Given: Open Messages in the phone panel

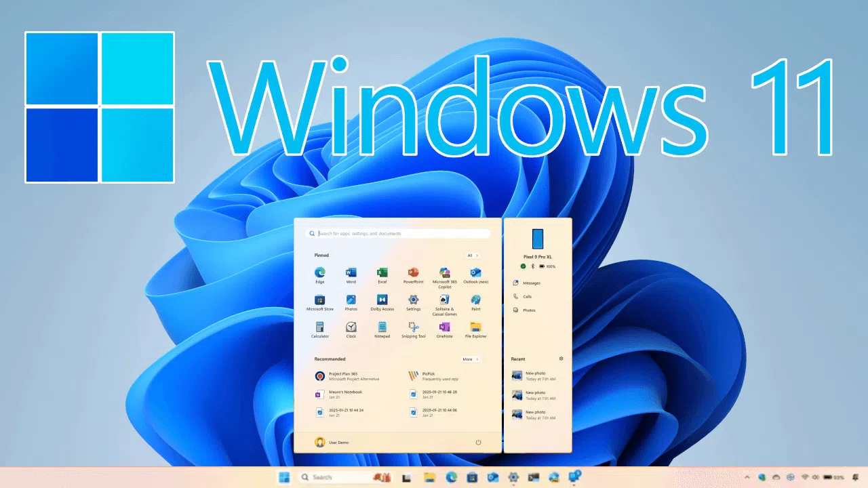Looking at the screenshot, I should tap(531, 283).
